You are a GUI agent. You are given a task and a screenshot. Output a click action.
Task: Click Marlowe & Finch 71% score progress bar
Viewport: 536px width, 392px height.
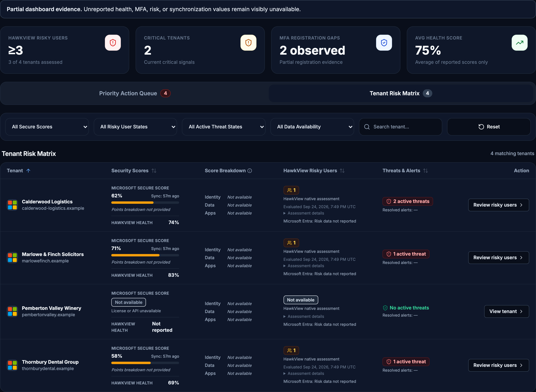tap(145, 255)
